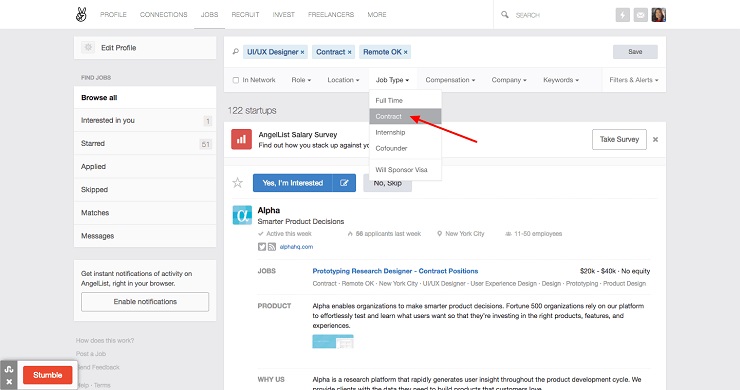Open How does this work? link
740x390 pixels.
[x=105, y=340]
